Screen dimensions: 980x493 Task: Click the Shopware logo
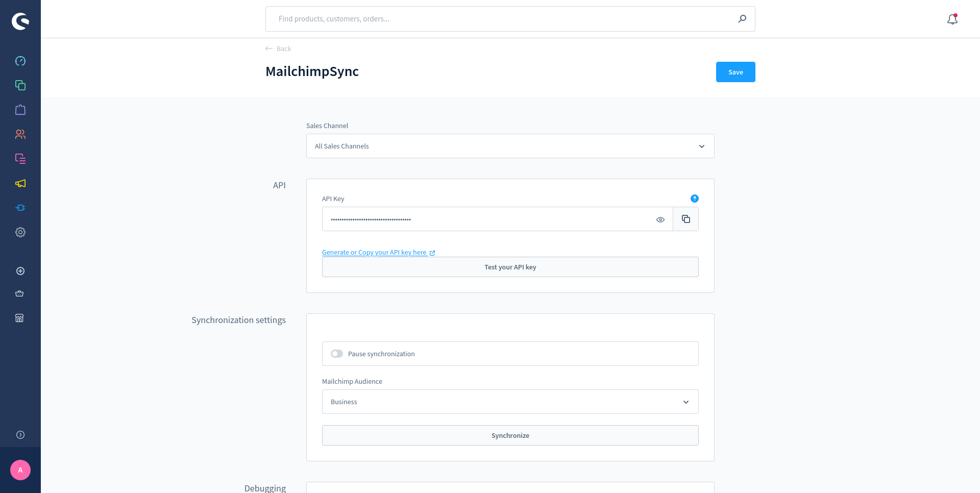(20, 21)
